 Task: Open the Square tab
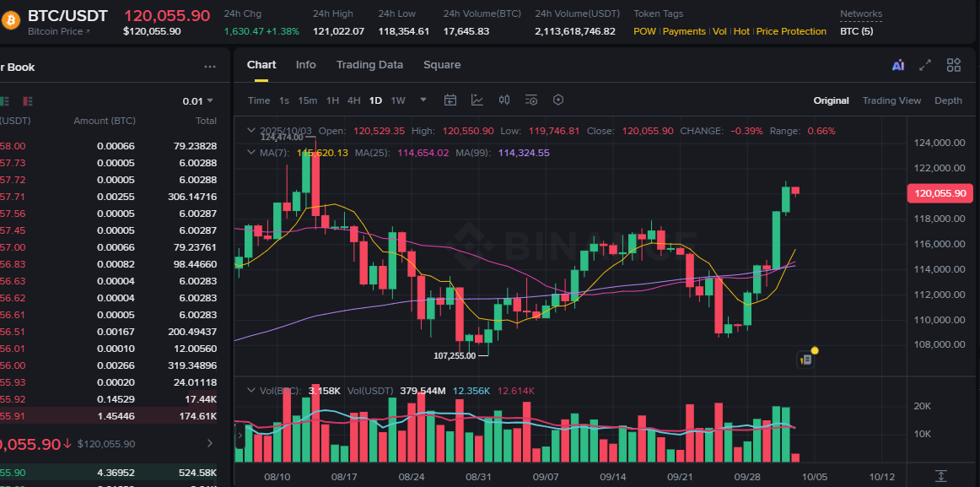click(442, 64)
